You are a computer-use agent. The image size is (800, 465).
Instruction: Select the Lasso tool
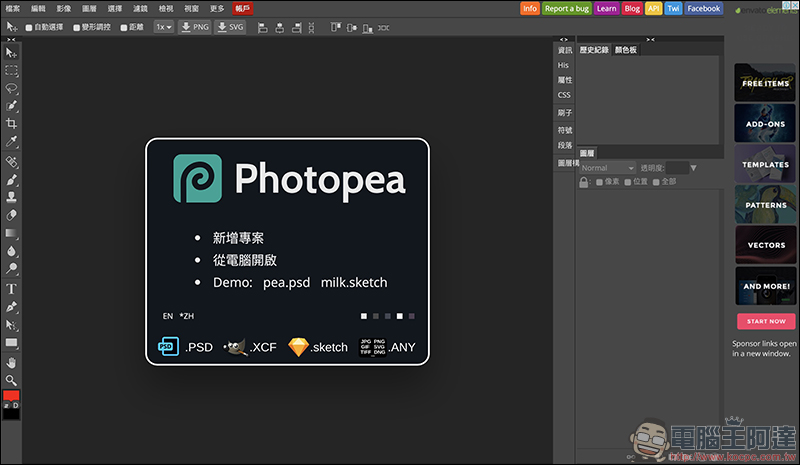[11, 88]
